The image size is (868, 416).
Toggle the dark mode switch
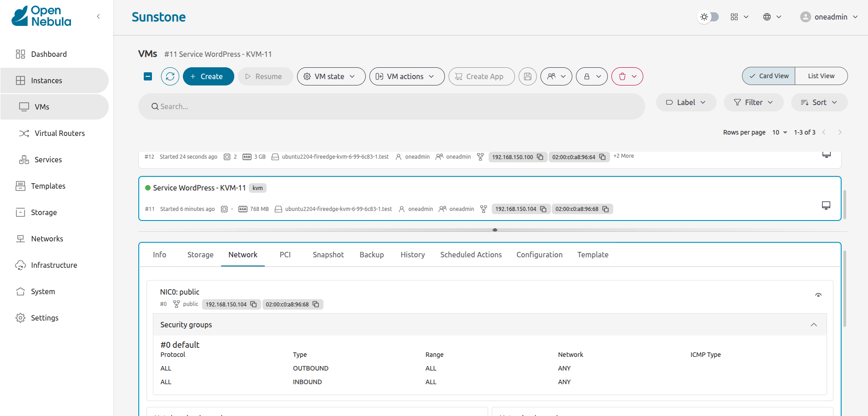coord(709,17)
